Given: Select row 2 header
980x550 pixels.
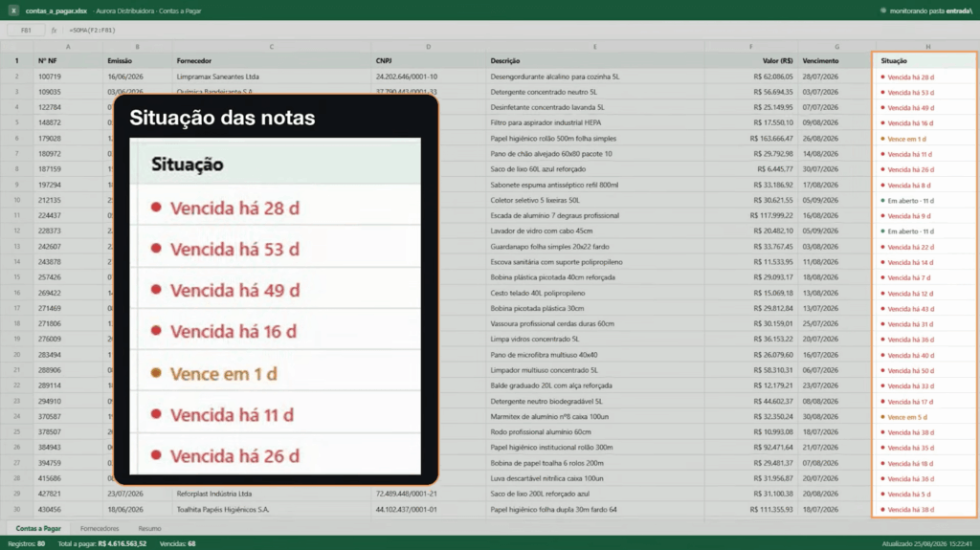Looking at the screenshot, I should (17, 77).
